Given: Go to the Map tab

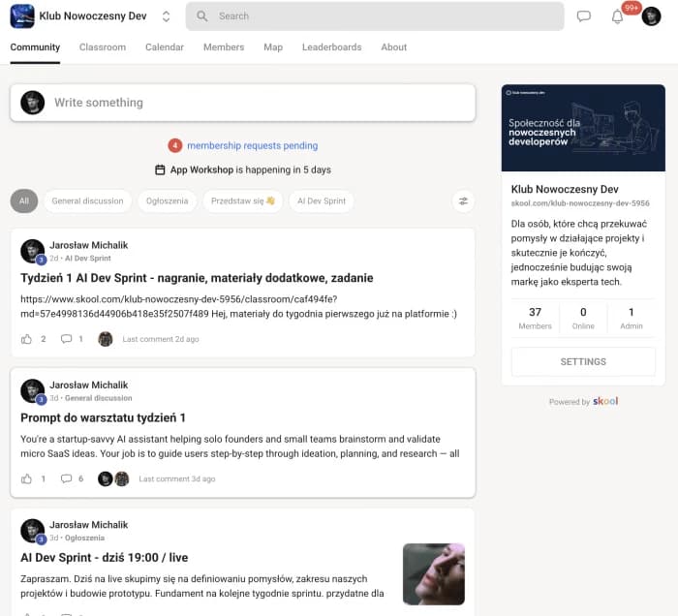Looking at the screenshot, I should 273,47.
